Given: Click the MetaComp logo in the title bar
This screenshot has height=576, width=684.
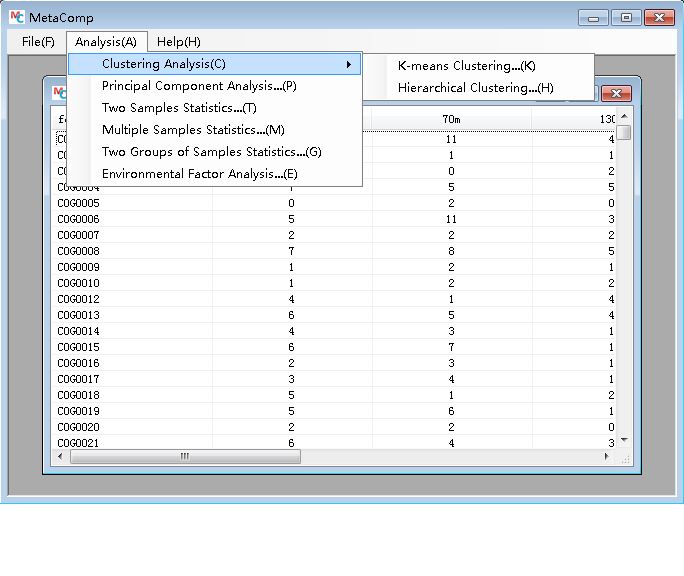Looking at the screenshot, I should [x=16, y=18].
